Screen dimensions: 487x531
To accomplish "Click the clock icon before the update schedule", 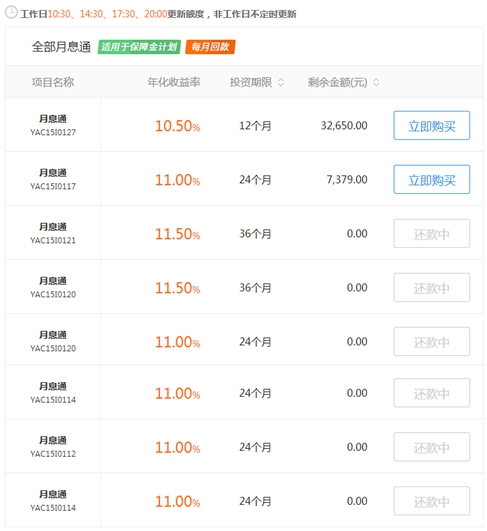I will (11, 12).
